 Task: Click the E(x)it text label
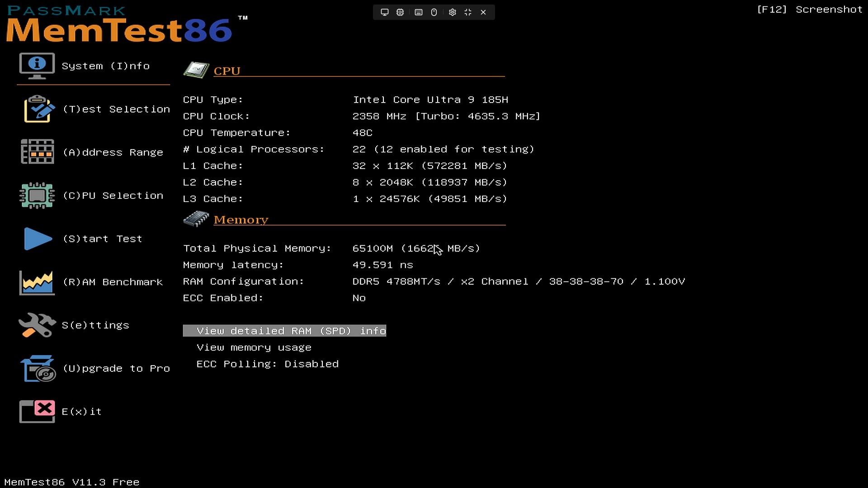[x=81, y=412]
